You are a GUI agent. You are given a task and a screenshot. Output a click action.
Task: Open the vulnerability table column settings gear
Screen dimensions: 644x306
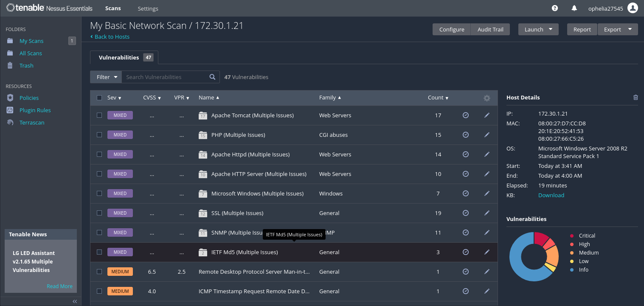pyautogui.click(x=487, y=98)
